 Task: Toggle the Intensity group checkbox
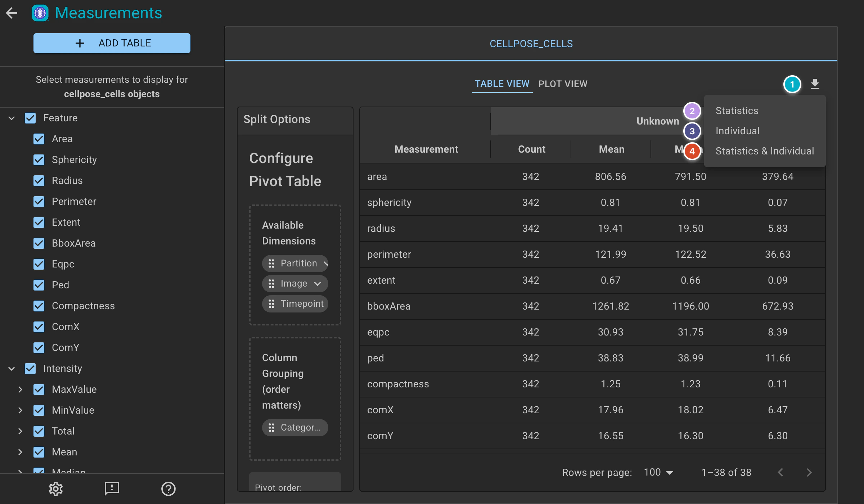[30, 369]
